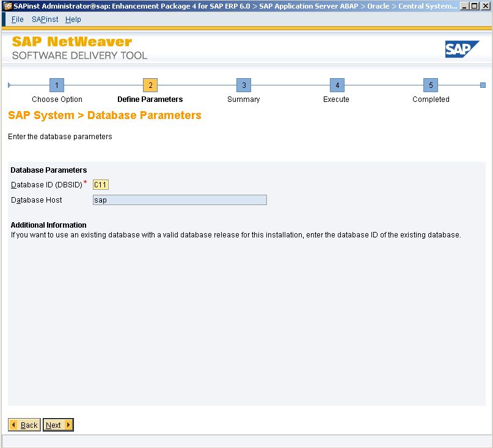Viewport: 493px width, 448px height.
Task: Focus the Database Host field
Action: [x=180, y=200]
